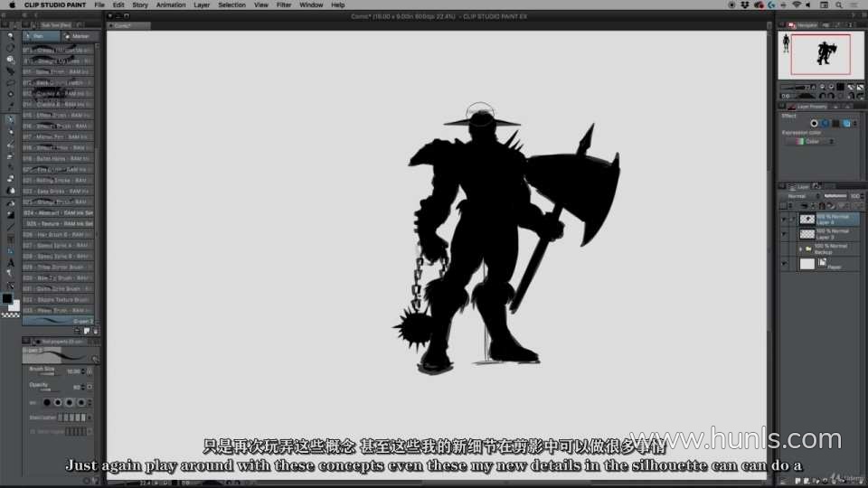Enable the layer color effect icon

tap(846, 124)
